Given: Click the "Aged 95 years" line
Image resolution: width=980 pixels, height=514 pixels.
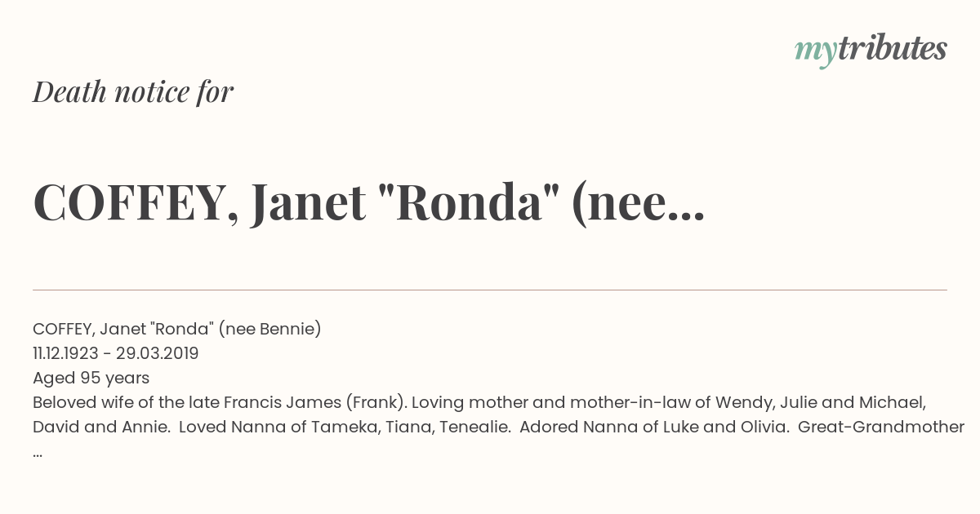Looking at the screenshot, I should (91, 378).
